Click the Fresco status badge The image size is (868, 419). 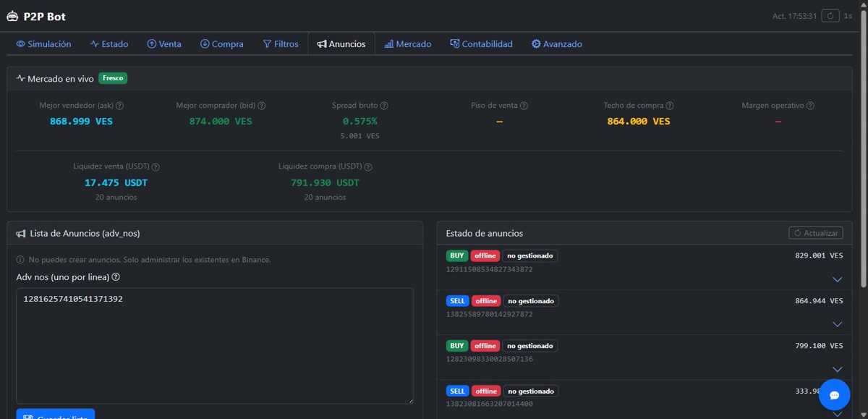click(113, 78)
